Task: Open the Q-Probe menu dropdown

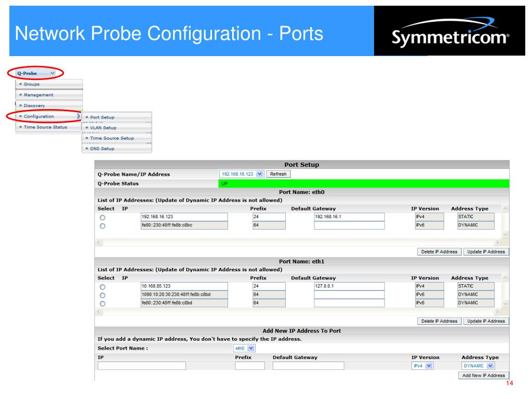Action: [x=36, y=73]
